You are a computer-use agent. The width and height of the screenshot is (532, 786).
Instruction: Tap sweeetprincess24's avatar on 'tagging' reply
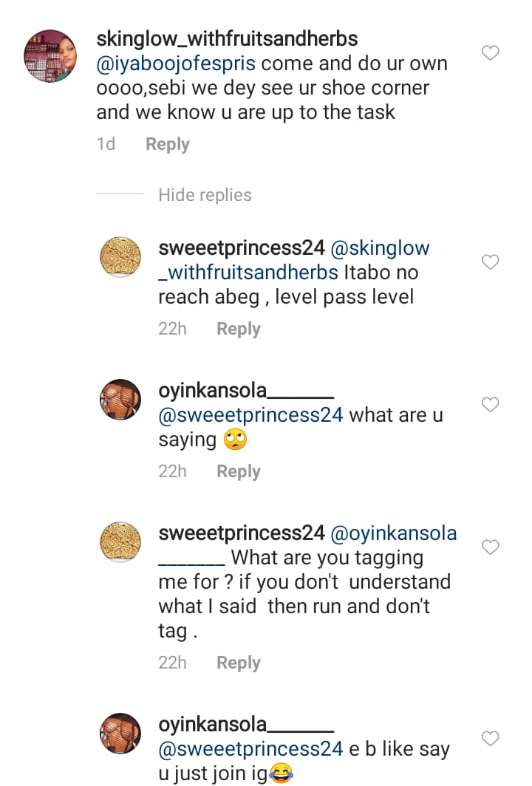tap(120, 542)
